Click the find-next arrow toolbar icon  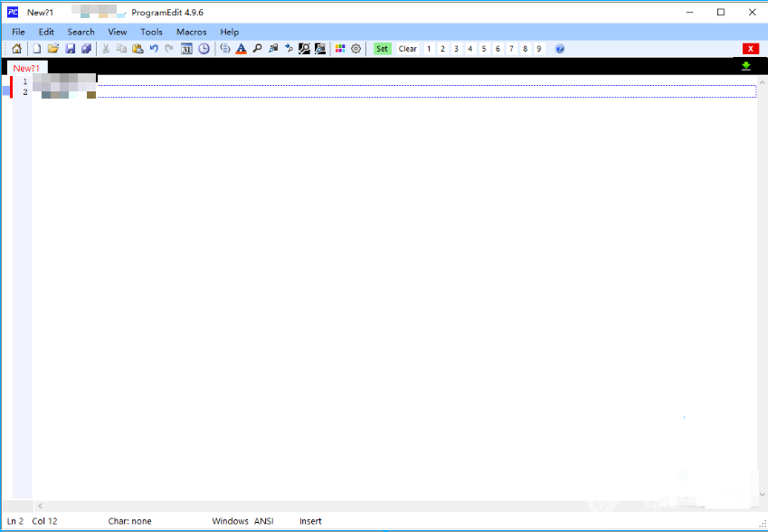[x=289, y=49]
